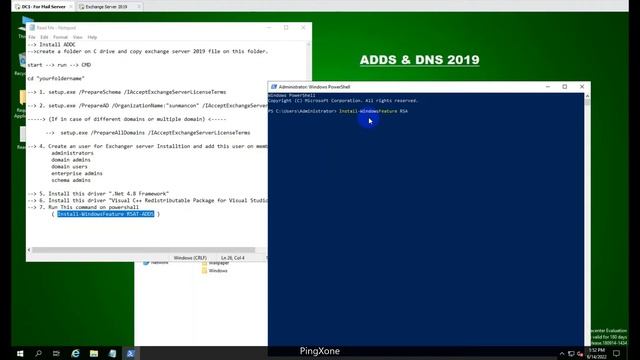This screenshot has width=640, height=360.
Task: Select Network in File Explorer navigation pane
Action: tap(156, 262)
